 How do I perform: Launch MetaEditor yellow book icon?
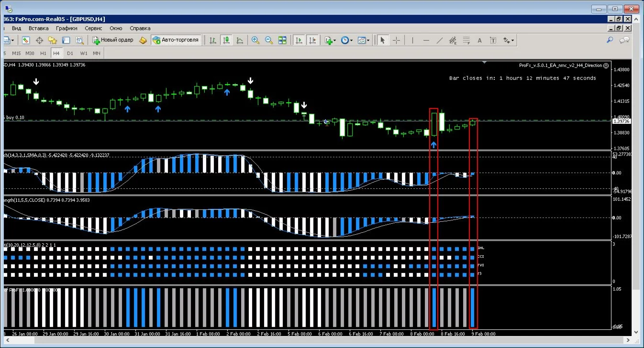point(143,41)
